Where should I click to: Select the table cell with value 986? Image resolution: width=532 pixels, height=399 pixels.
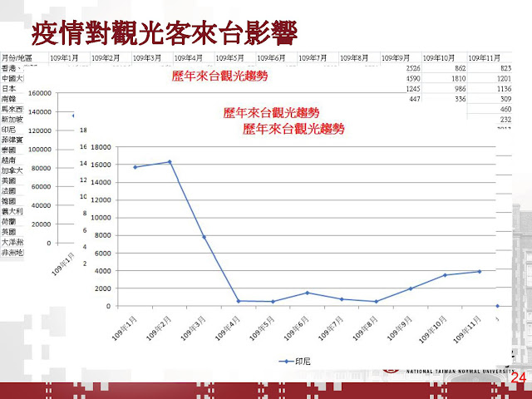[x=460, y=89]
